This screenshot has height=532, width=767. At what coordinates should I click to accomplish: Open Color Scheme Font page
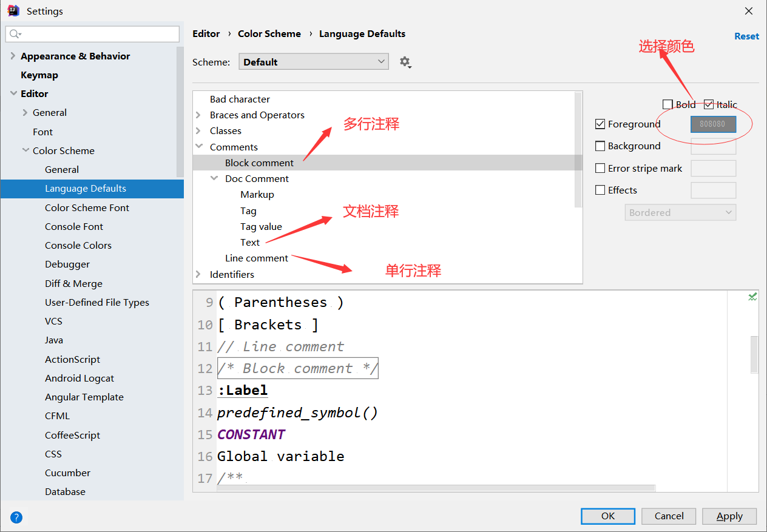click(87, 207)
